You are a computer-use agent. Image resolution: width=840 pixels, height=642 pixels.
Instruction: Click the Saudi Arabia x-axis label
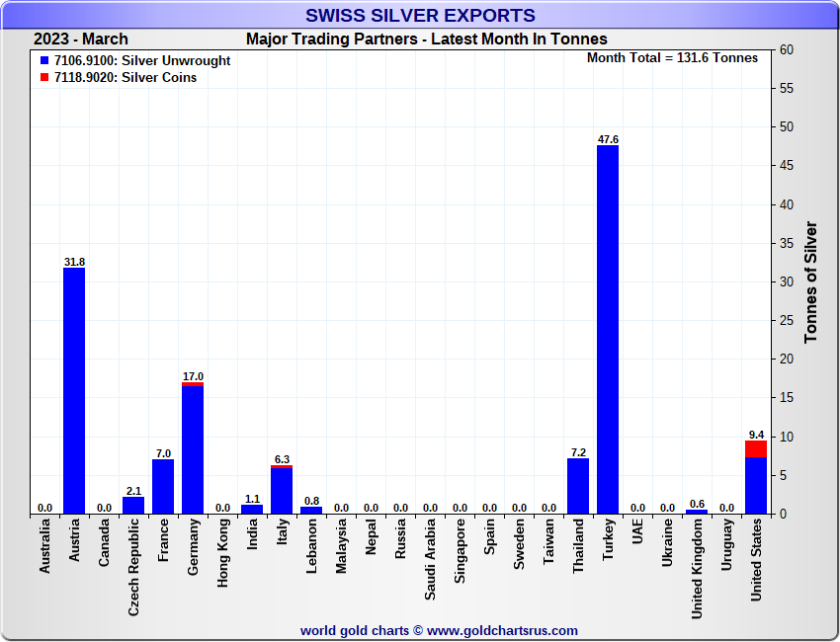(431, 559)
